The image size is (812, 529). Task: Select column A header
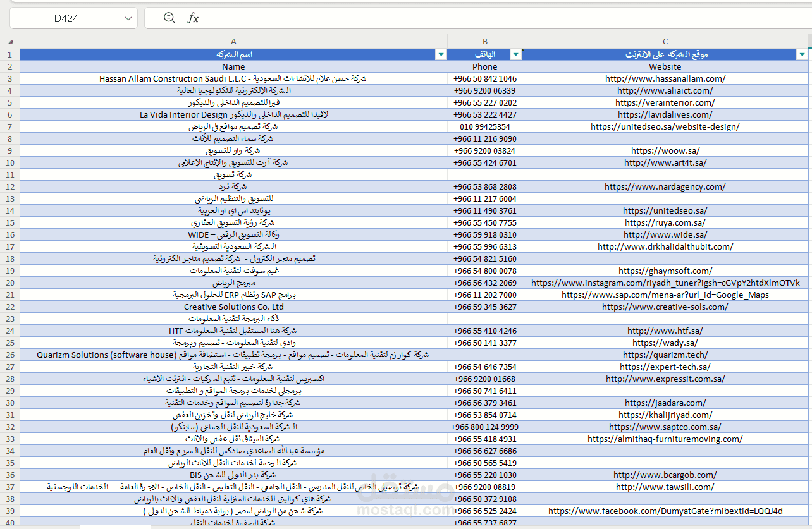click(233, 42)
